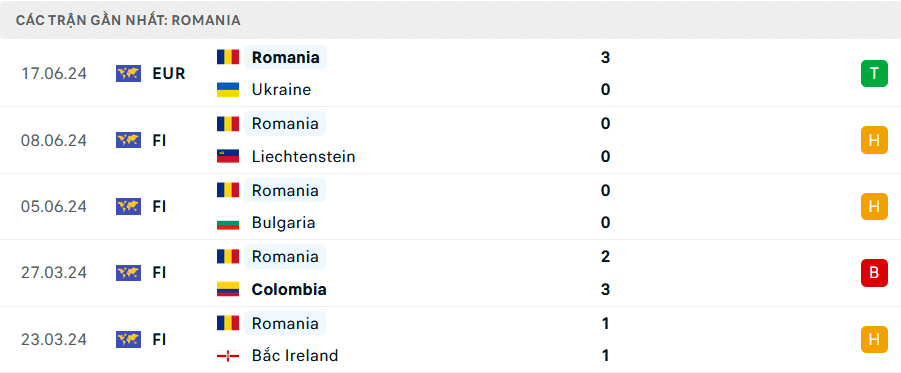Open the match dated 23.03.24
This screenshot has width=901, height=373.
[450, 339]
